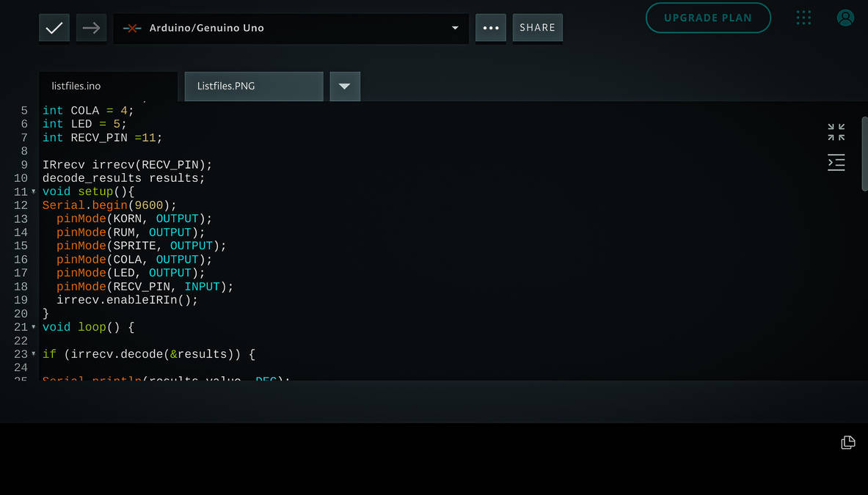The width and height of the screenshot is (868, 495).
Task: Click 'pinMode(LED, OUTPUT);' line
Action: [x=131, y=273]
